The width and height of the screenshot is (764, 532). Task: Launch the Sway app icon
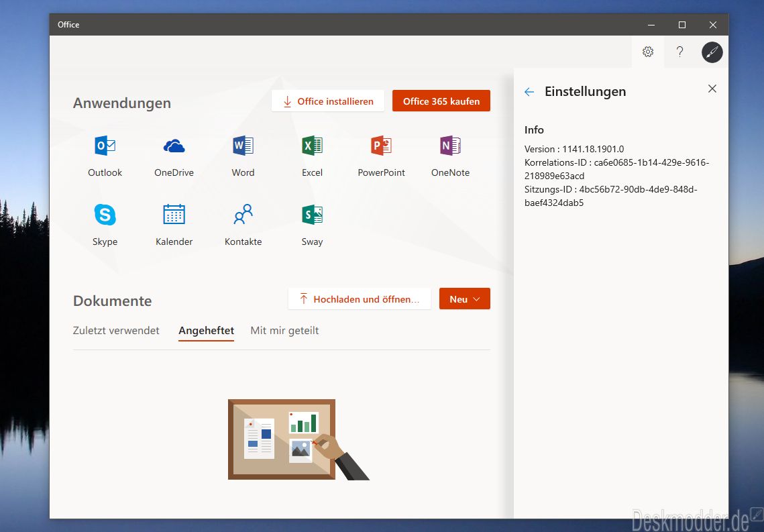click(313, 215)
